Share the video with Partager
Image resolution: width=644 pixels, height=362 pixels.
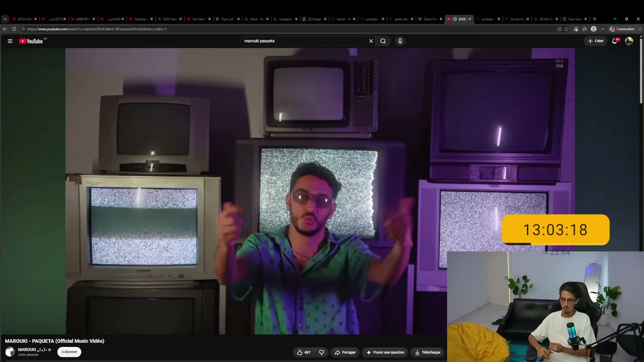tap(345, 352)
